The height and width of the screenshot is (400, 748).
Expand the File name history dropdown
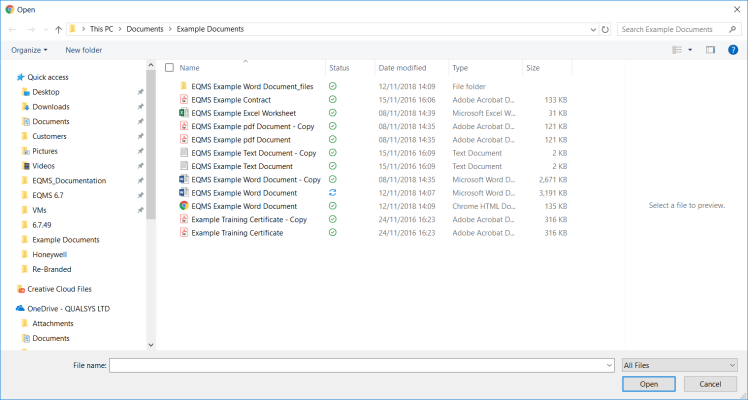click(609, 366)
